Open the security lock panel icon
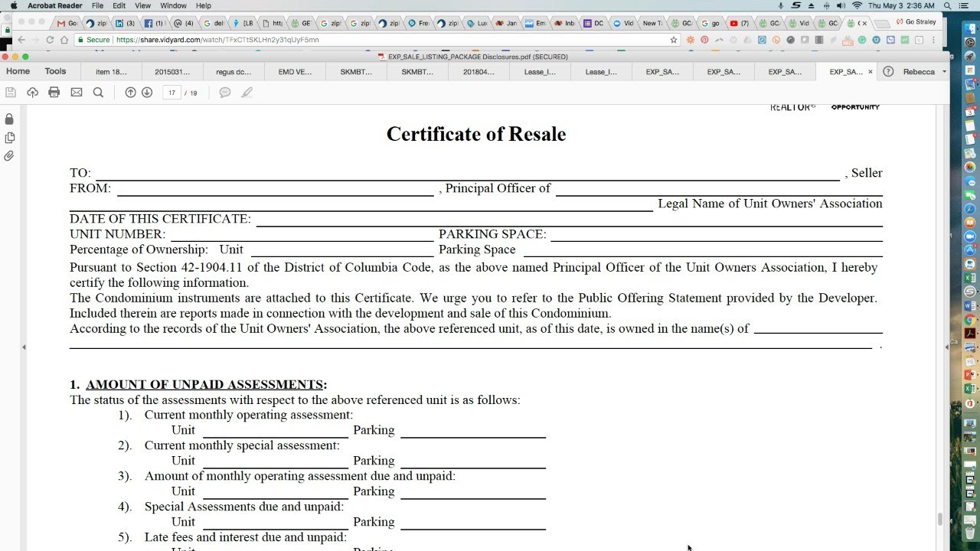Viewport: 980px width, 551px height. click(x=9, y=119)
